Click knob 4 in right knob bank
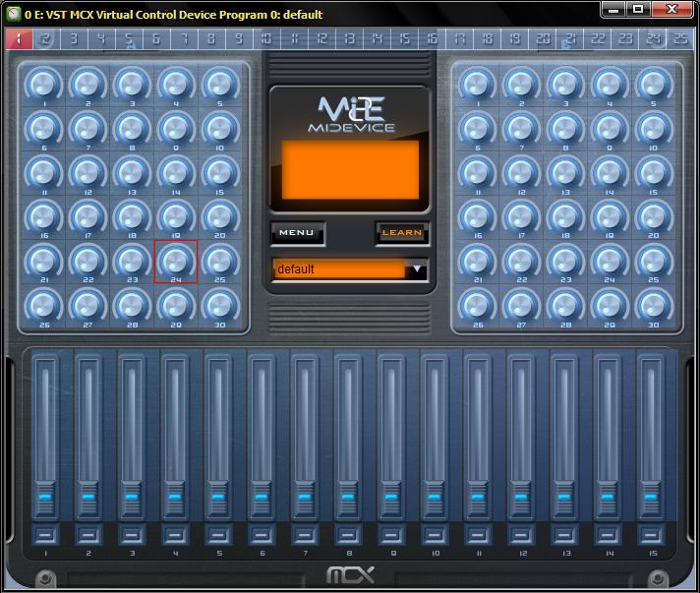The width and height of the screenshot is (700, 593). point(609,84)
